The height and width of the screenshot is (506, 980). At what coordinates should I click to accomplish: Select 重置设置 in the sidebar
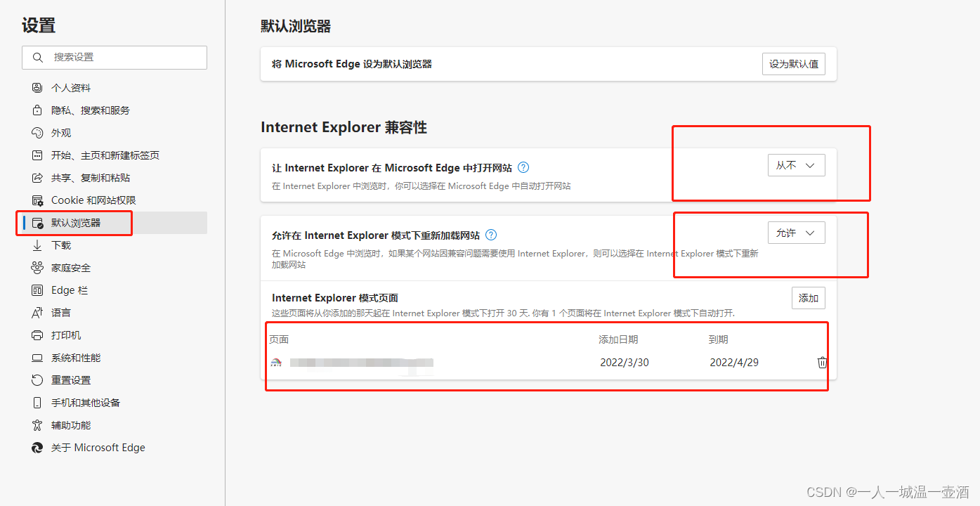point(114,380)
